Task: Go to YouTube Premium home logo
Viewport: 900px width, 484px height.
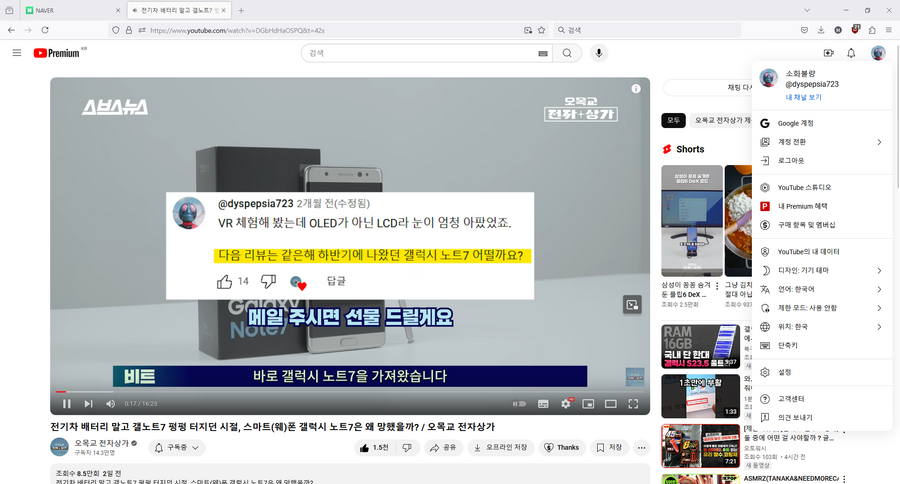Action: [x=56, y=53]
